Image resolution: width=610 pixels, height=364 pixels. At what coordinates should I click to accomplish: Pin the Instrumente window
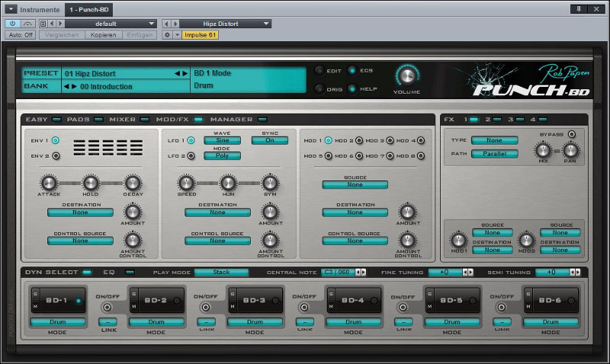click(x=579, y=9)
